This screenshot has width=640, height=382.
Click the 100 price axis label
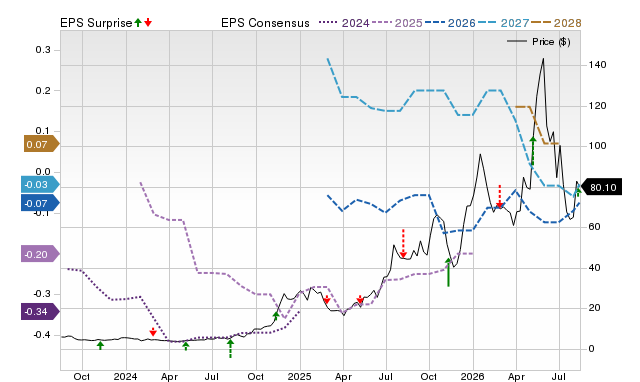[x=597, y=146]
